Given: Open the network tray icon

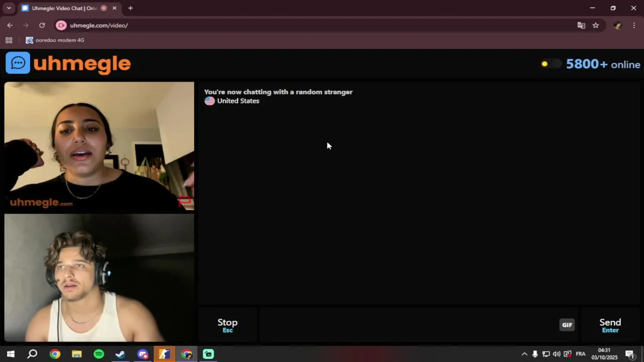Looking at the screenshot, I should click(x=546, y=354).
